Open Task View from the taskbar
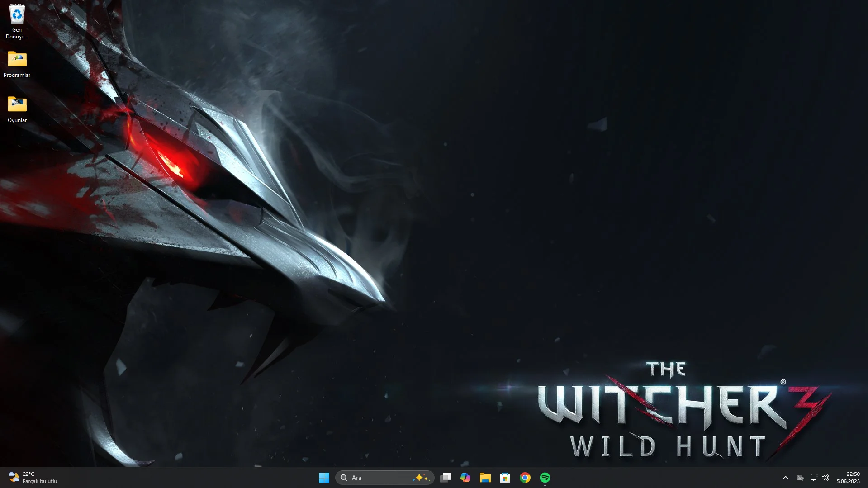The image size is (868, 488). pyautogui.click(x=446, y=478)
